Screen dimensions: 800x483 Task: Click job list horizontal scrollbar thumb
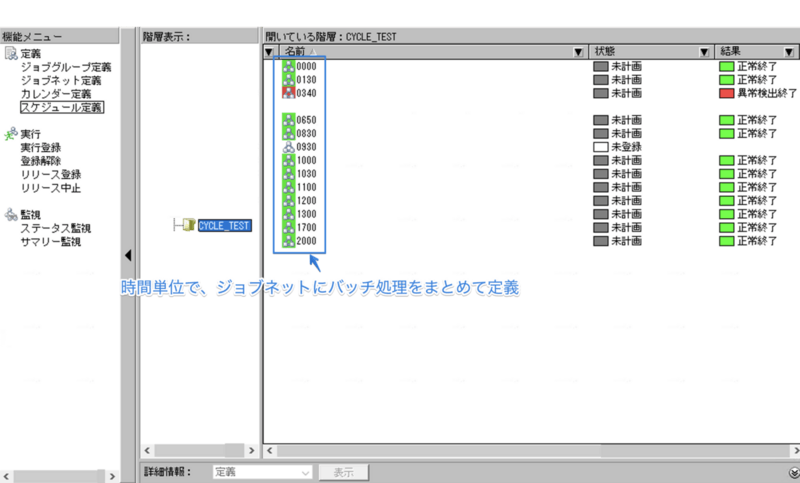[x=439, y=450]
